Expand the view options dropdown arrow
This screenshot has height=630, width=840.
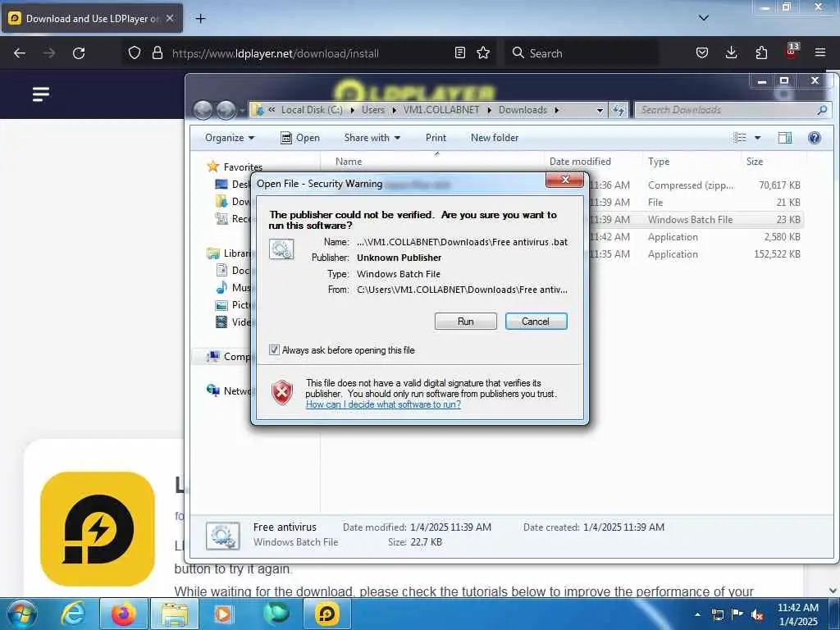pyautogui.click(x=757, y=138)
